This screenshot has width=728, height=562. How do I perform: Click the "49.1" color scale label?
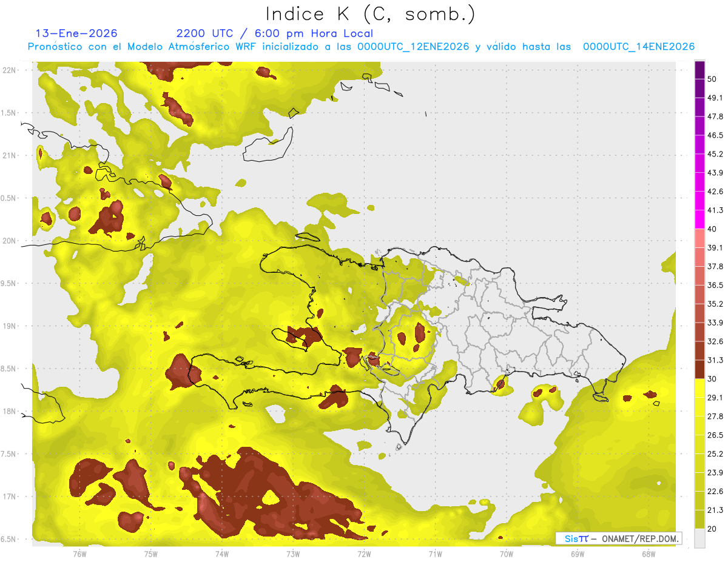pos(715,98)
